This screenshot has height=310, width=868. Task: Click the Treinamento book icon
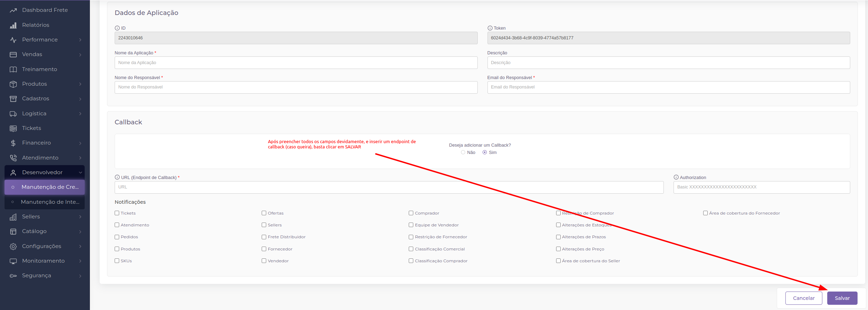click(x=13, y=69)
